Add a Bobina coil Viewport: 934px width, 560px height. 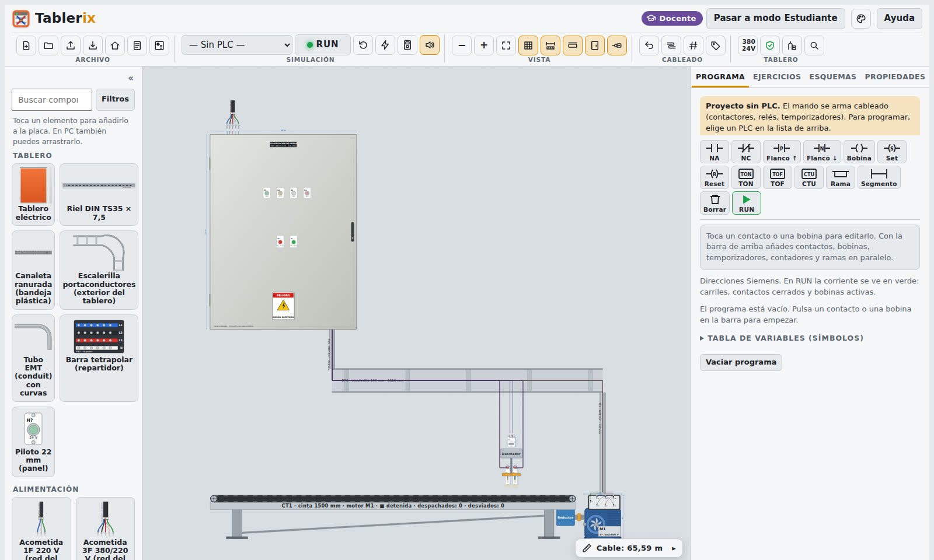[x=859, y=152]
